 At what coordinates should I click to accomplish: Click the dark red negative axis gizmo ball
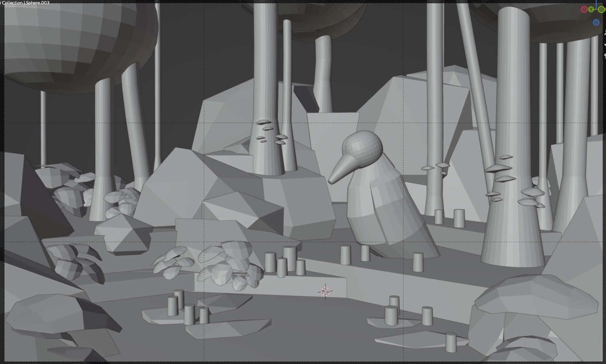[584, 9]
